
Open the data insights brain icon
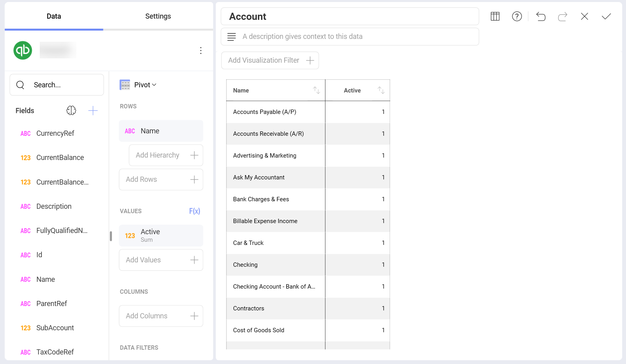pyautogui.click(x=71, y=110)
